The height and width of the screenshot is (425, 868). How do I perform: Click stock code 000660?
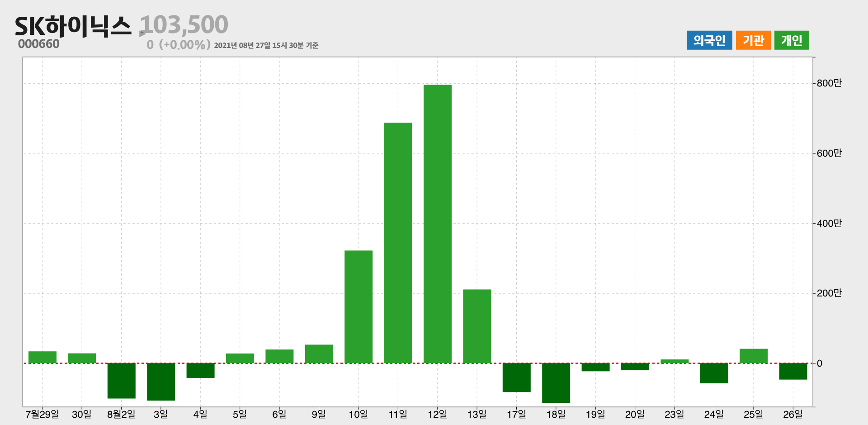(39, 44)
